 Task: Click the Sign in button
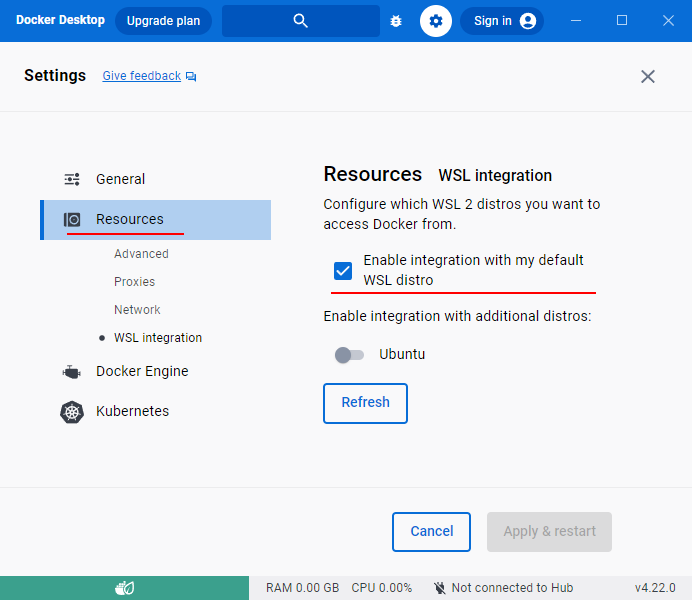click(x=502, y=21)
